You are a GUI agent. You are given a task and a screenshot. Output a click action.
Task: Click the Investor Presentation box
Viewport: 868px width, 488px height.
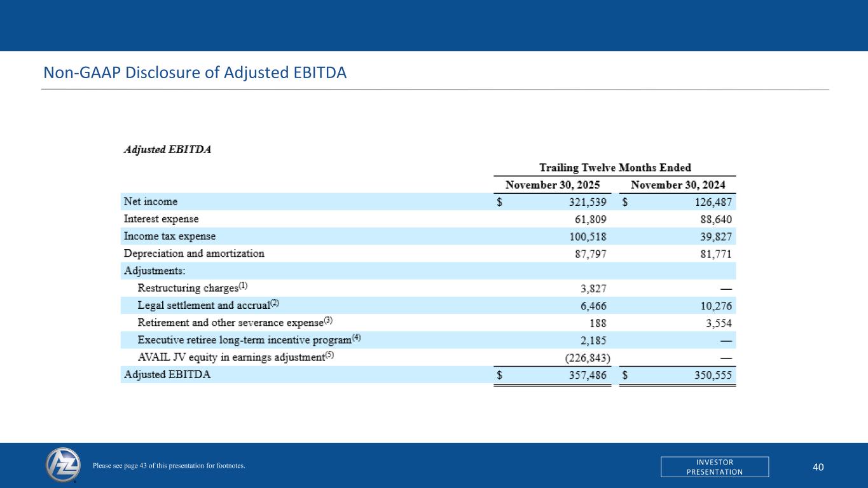pos(714,466)
